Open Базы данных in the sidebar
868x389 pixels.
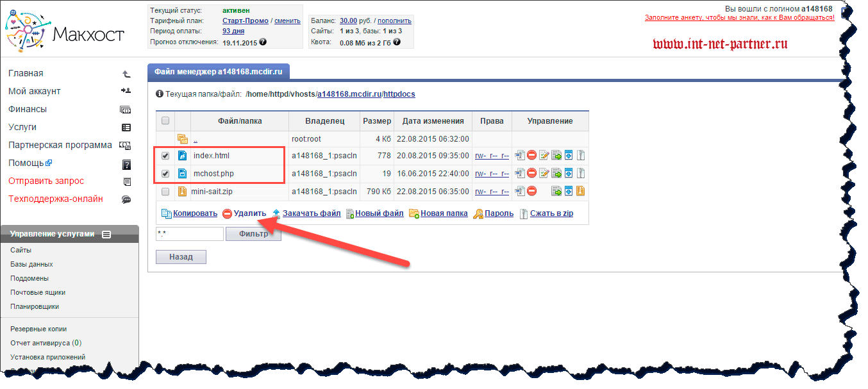tap(31, 264)
